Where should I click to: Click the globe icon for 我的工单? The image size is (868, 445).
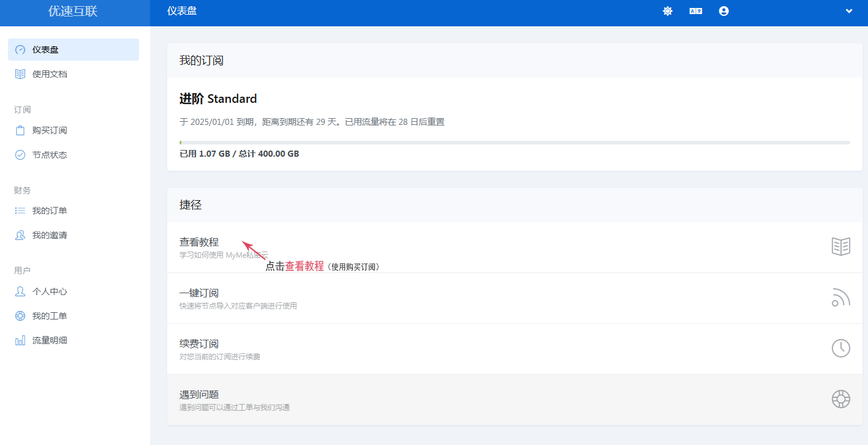(20, 315)
